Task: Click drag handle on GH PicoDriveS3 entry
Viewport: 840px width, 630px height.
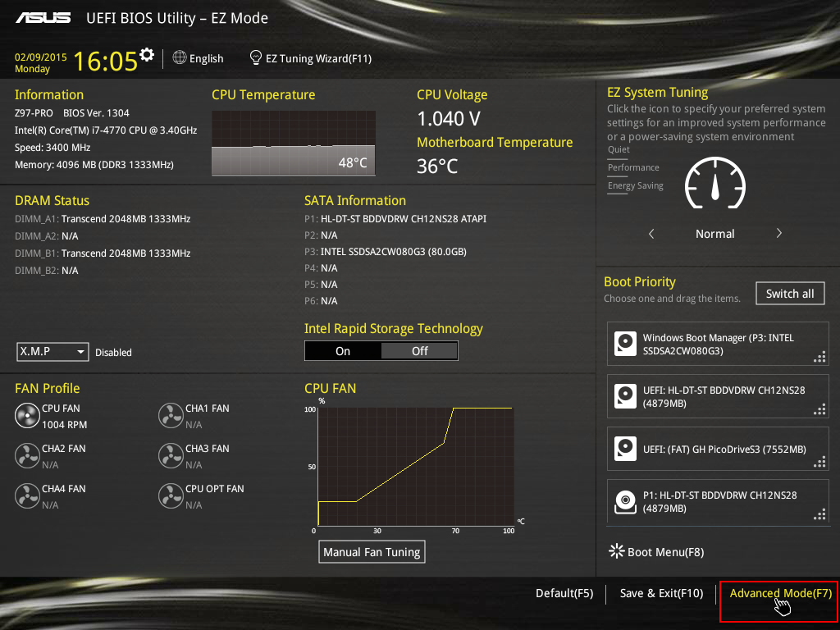Action: [x=819, y=462]
